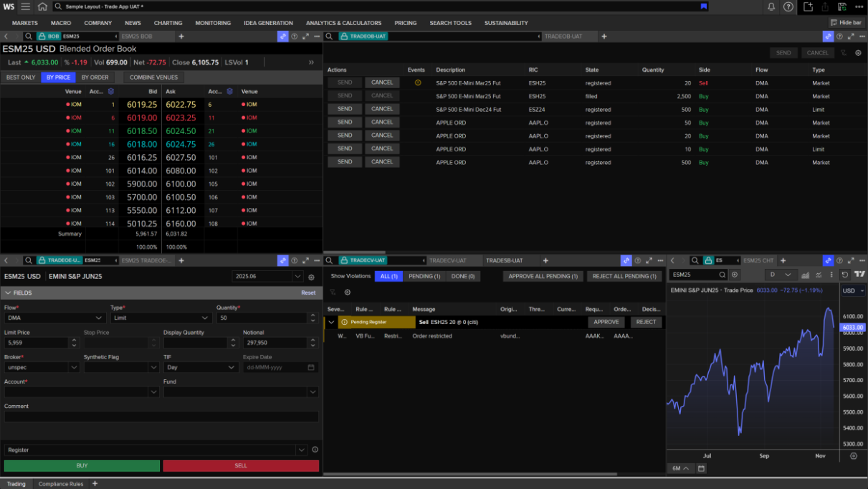
Task: Toggle BY ORDER view in order book
Action: (95, 77)
